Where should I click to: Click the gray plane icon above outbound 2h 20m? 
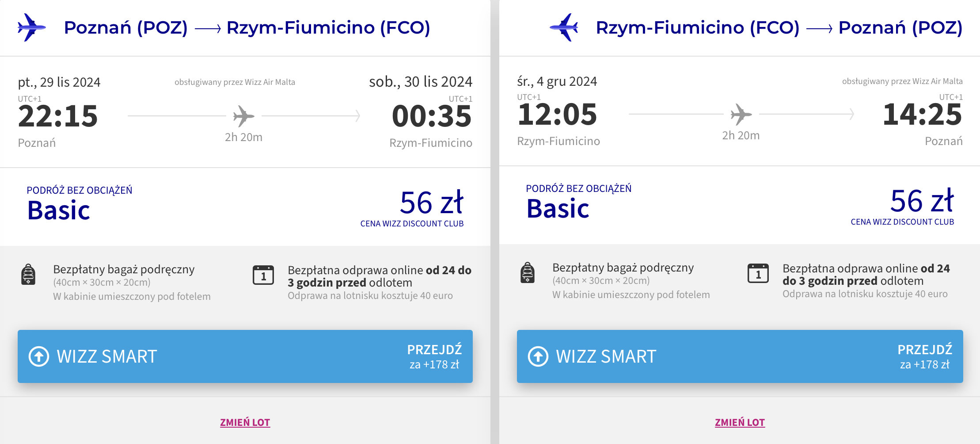coord(243,116)
